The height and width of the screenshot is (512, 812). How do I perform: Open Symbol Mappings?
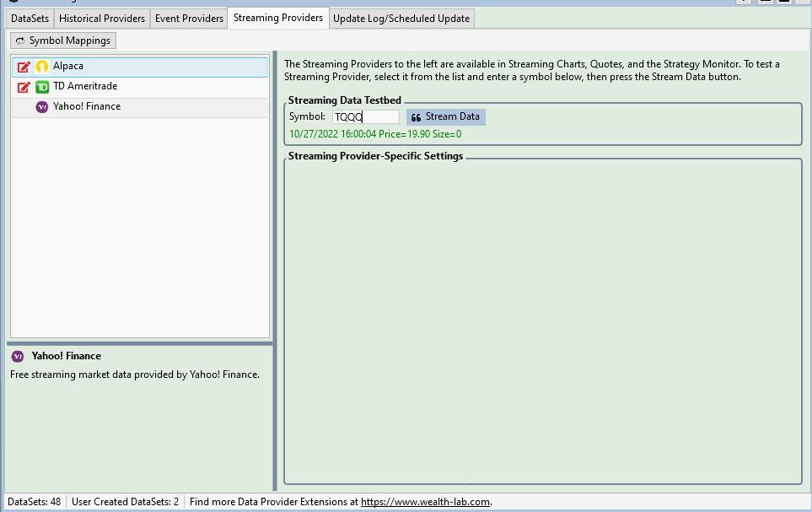(63, 40)
